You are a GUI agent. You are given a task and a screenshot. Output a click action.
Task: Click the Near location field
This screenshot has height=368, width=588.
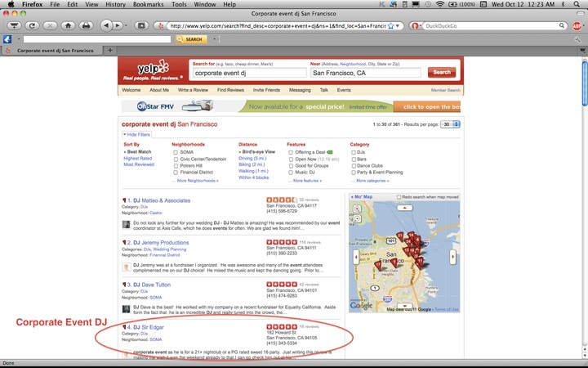tap(366, 74)
